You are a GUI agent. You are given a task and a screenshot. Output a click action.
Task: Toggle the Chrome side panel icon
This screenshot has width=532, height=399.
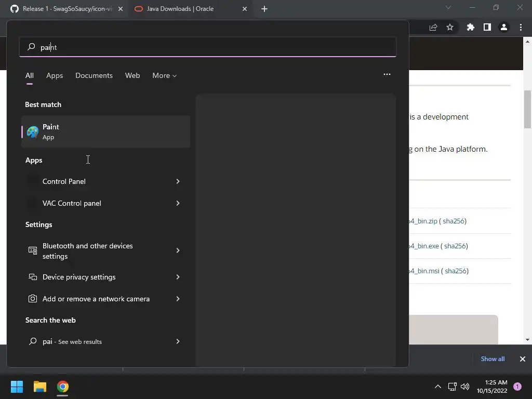[487, 27]
